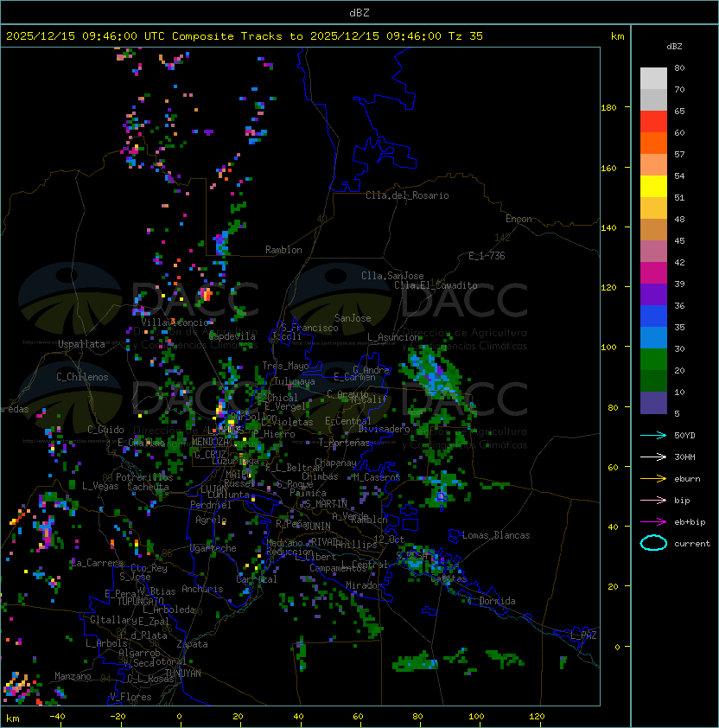Click the 'Mirador' map label
The image size is (719, 728).
point(364,585)
